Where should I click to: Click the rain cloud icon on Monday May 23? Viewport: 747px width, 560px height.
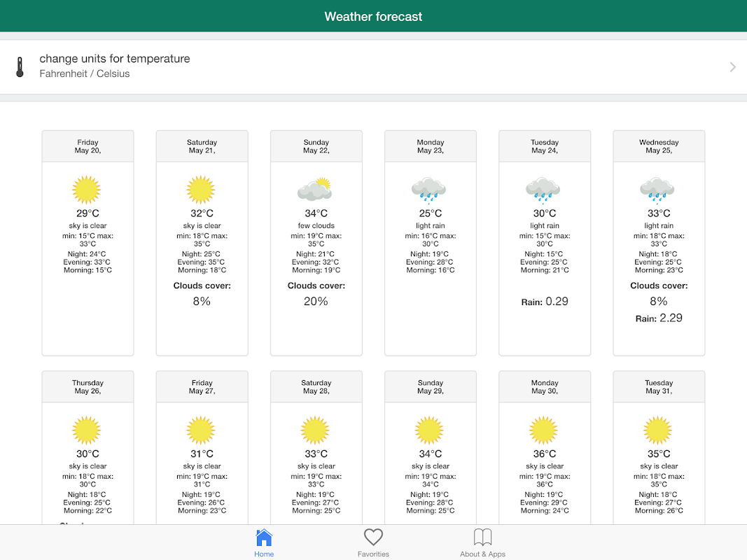pyautogui.click(x=429, y=190)
